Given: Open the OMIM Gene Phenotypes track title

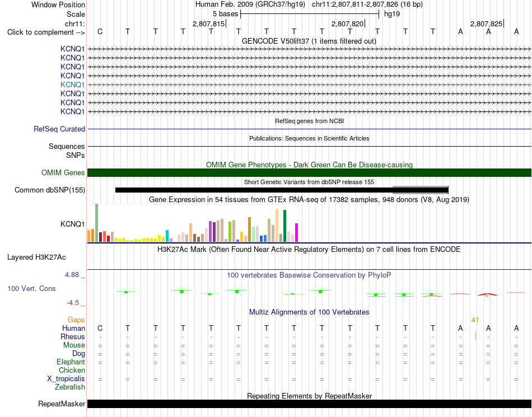Looking at the screenshot, I should 309,165.
